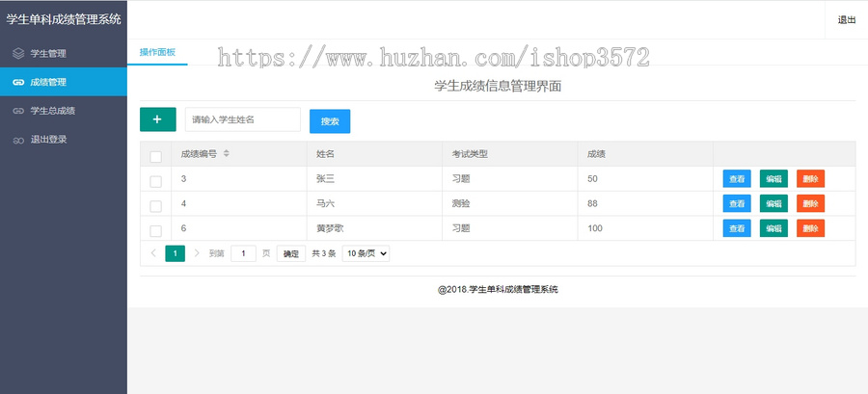The image size is (868, 394).
Task: Open the 10条/页 page size dropdown
Action: [x=366, y=253]
